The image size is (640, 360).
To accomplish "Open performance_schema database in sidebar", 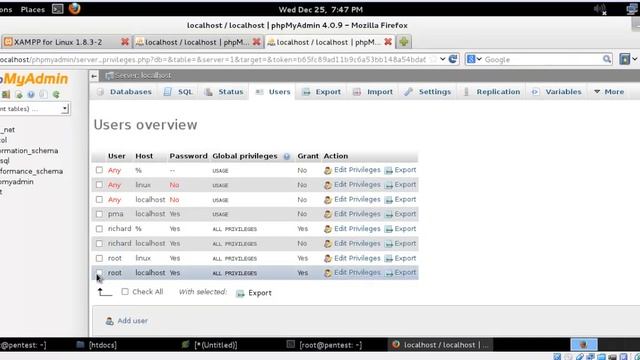I will pos(31,171).
